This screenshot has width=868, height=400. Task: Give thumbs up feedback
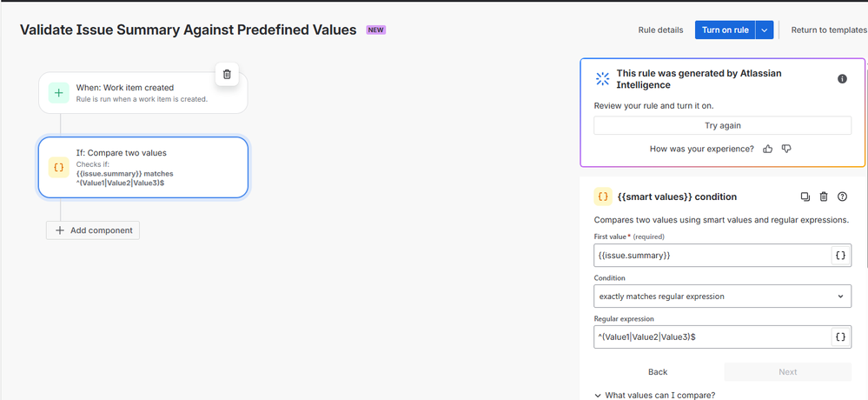767,149
